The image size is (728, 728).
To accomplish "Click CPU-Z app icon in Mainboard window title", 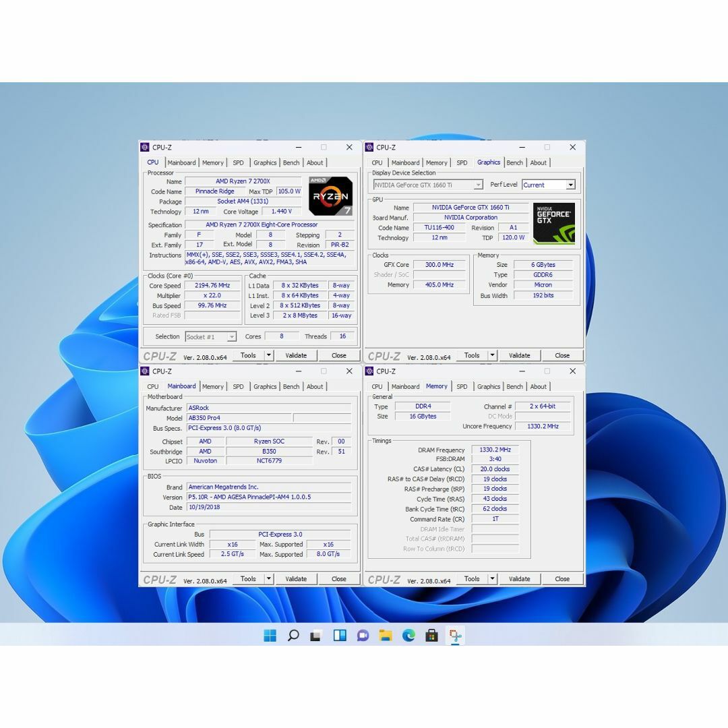I will click(x=145, y=371).
